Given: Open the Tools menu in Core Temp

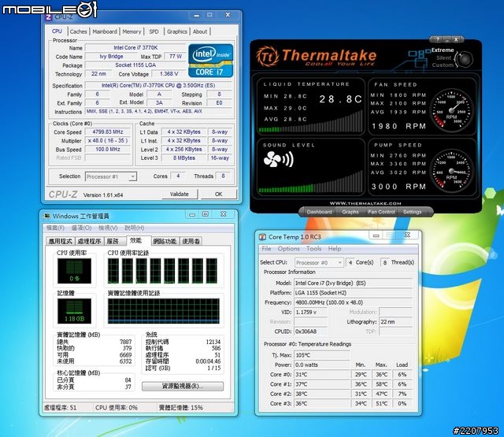Looking at the screenshot, I should tap(313, 249).
